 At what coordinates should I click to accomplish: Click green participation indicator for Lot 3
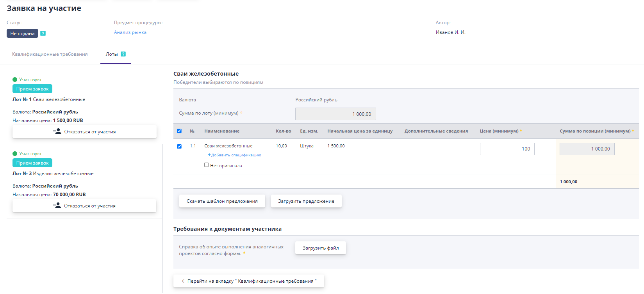(x=15, y=154)
